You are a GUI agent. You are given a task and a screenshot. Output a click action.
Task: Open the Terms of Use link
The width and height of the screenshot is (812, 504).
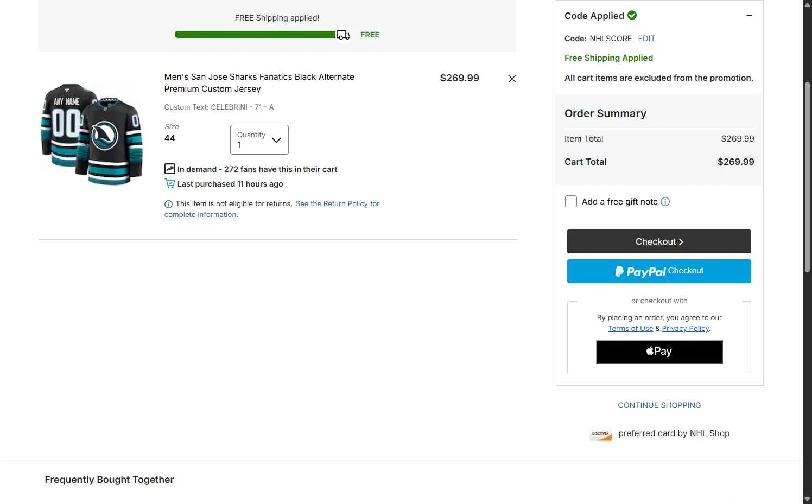[x=630, y=328]
